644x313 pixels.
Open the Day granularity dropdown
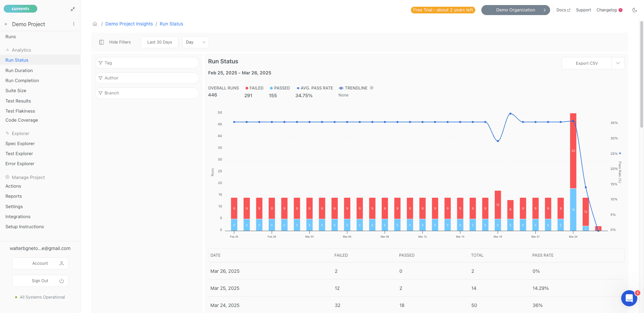(196, 42)
